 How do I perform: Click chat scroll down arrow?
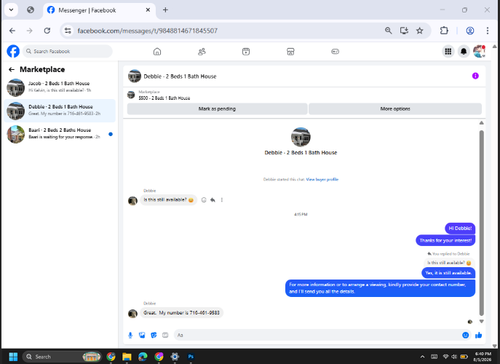click(481, 321)
